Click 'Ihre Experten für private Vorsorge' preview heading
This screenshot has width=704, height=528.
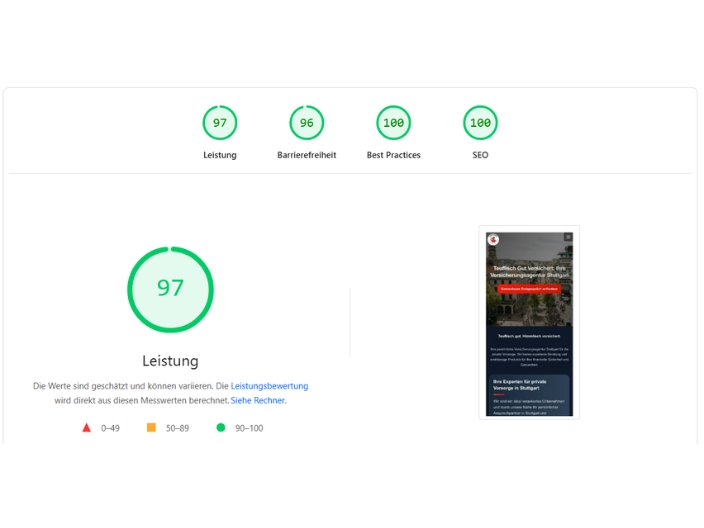point(520,385)
